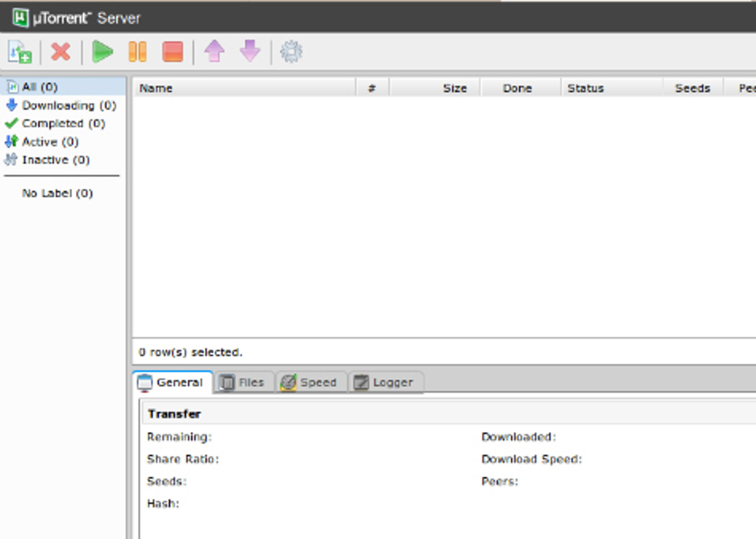The height and width of the screenshot is (539, 756).
Task: Select the No Label (0) entry
Action: (57, 193)
